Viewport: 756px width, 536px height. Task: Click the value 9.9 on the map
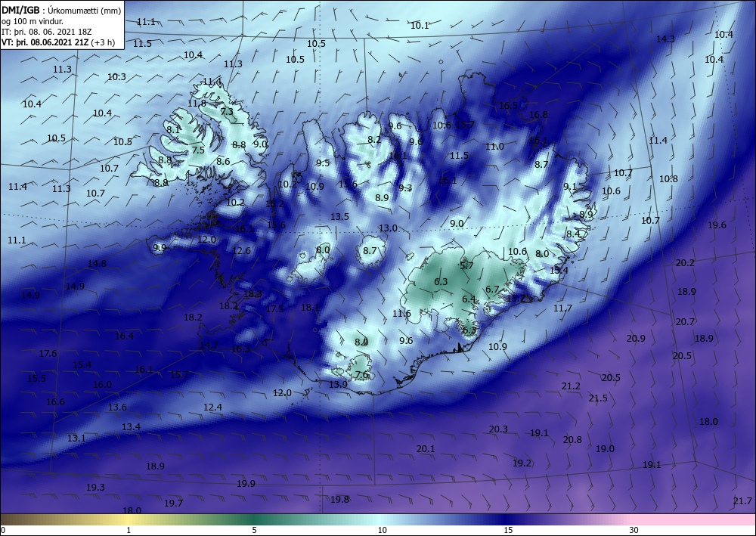(160, 248)
